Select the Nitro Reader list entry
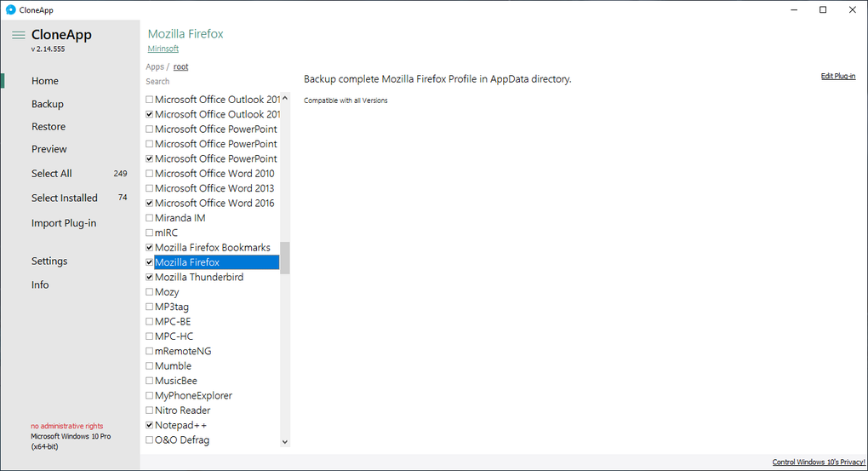Image resolution: width=868 pixels, height=471 pixels. point(183,411)
